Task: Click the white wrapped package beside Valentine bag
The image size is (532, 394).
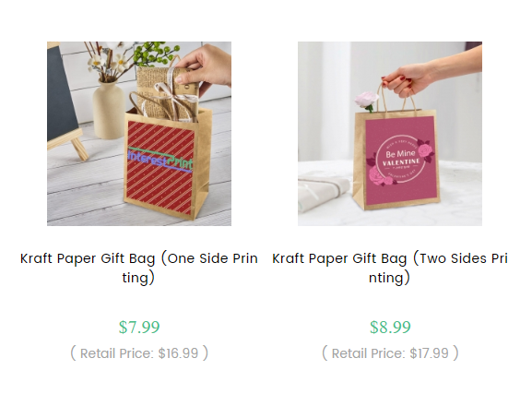Action: click(x=325, y=192)
